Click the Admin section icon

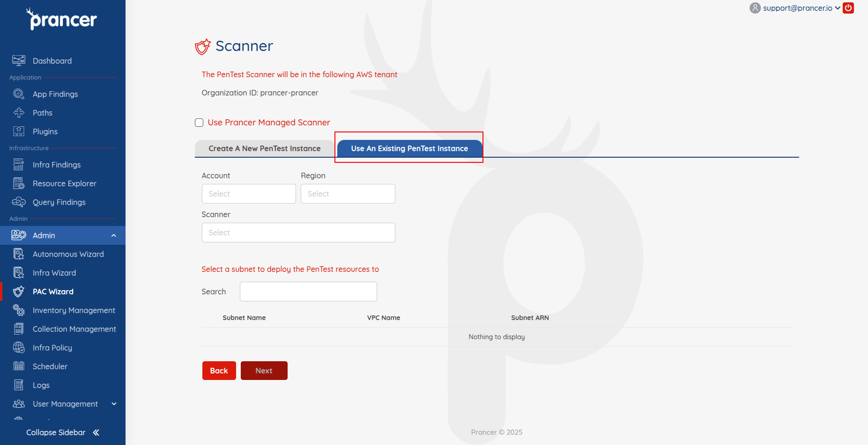tap(19, 235)
